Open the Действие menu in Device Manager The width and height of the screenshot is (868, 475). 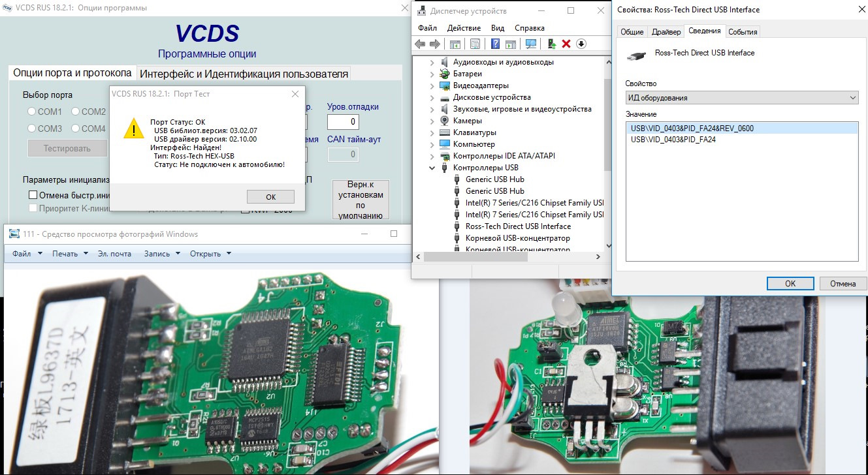[464, 28]
